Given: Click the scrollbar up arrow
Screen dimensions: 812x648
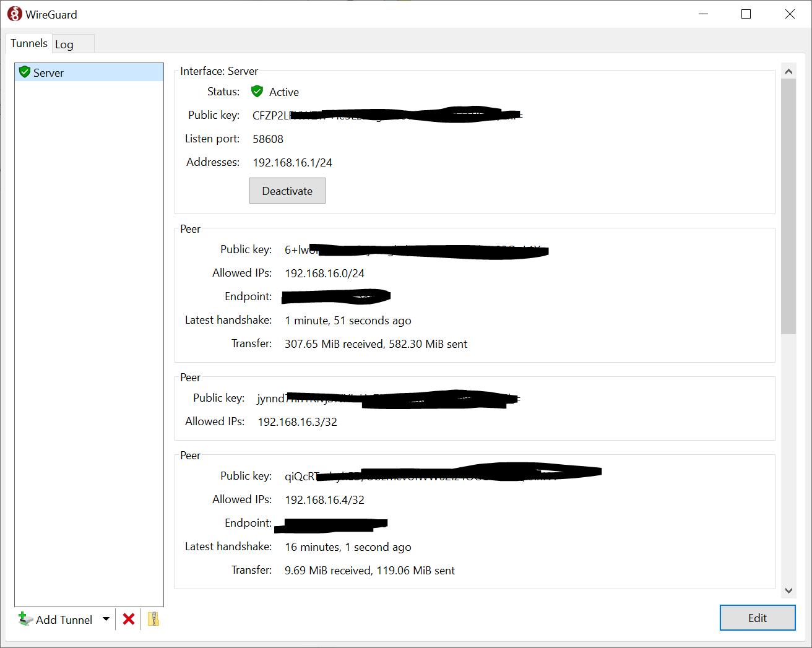Looking at the screenshot, I should (x=788, y=71).
